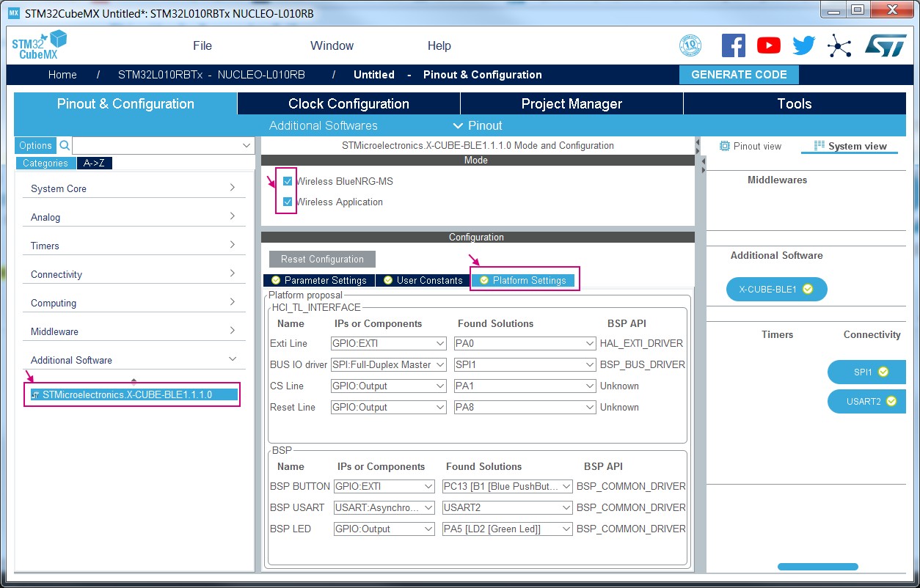Open the BSP BUTTON PC13 dropdown
Screen dimensions: 920x588
coord(507,486)
